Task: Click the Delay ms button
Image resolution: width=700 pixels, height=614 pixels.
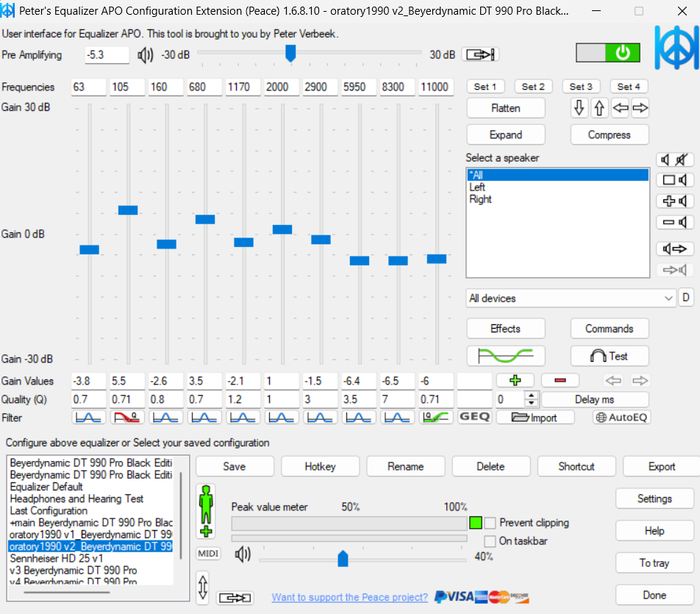Action: click(595, 399)
